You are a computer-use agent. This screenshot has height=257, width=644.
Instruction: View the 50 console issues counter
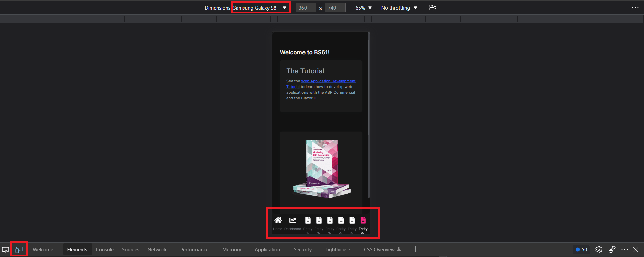click(x=581, y=250)
